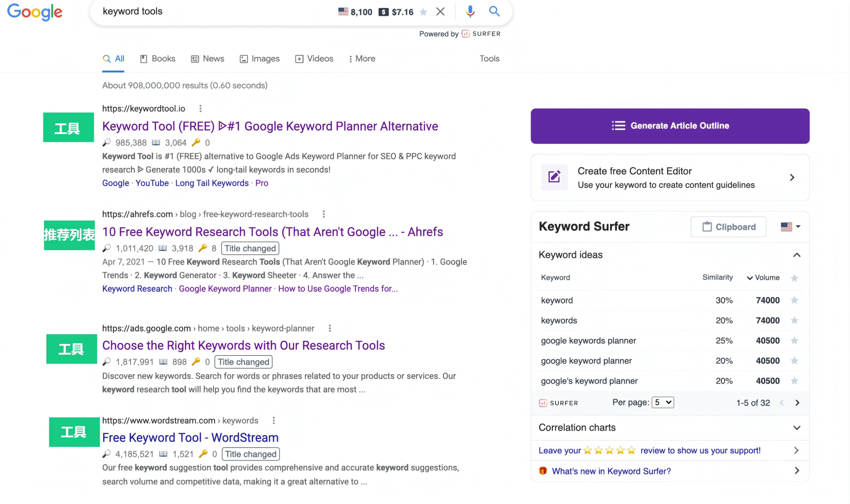Start voice search with microphone icon

[470, 12]
